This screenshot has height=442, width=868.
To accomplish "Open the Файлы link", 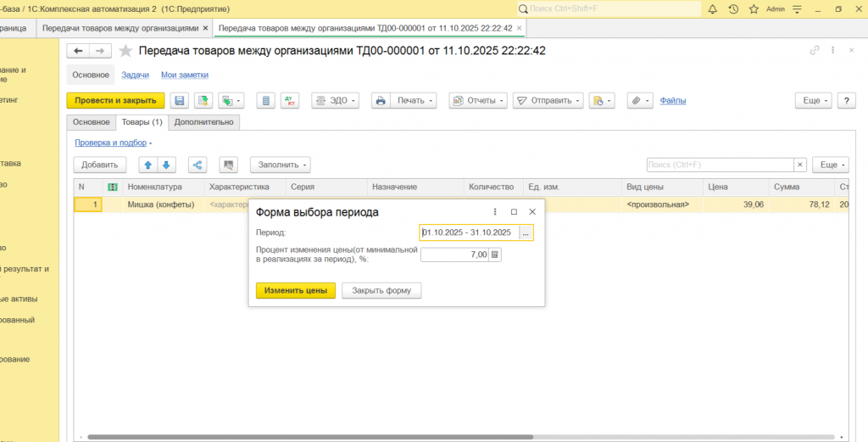I will 672,101.
